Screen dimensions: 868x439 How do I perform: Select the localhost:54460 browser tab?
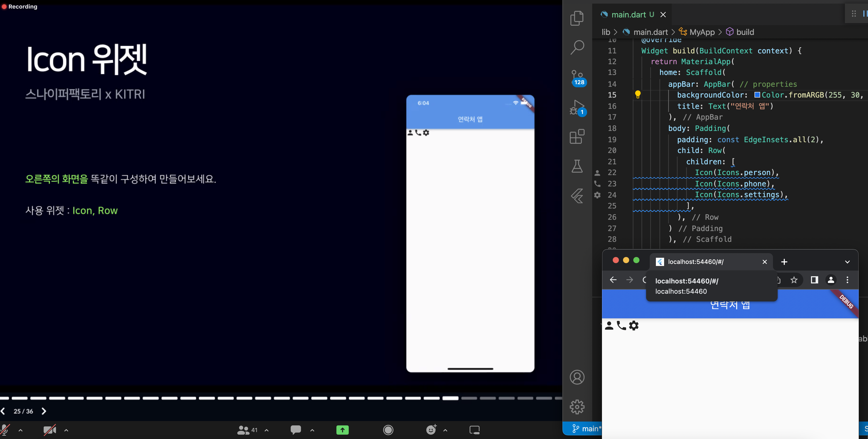click(x=695, y=262)
